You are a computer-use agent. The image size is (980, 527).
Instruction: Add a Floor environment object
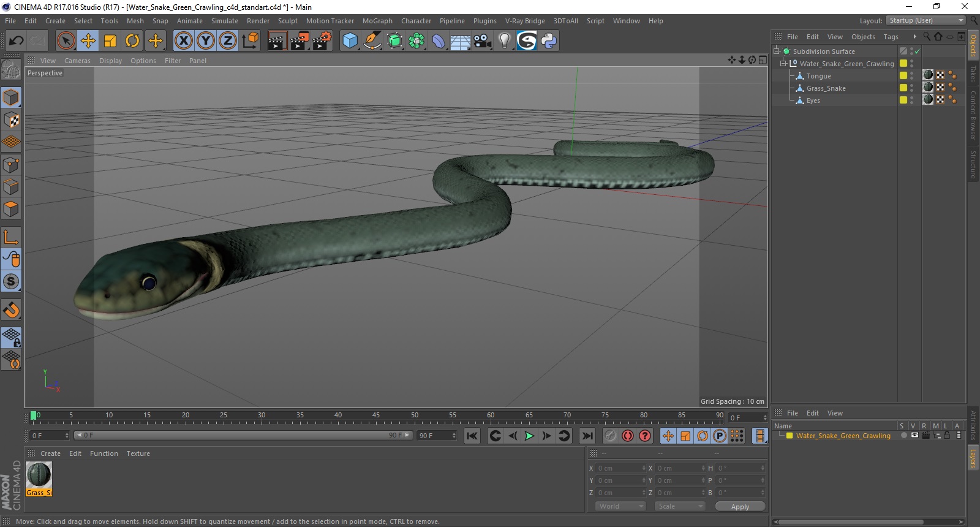tap(461, 41)
